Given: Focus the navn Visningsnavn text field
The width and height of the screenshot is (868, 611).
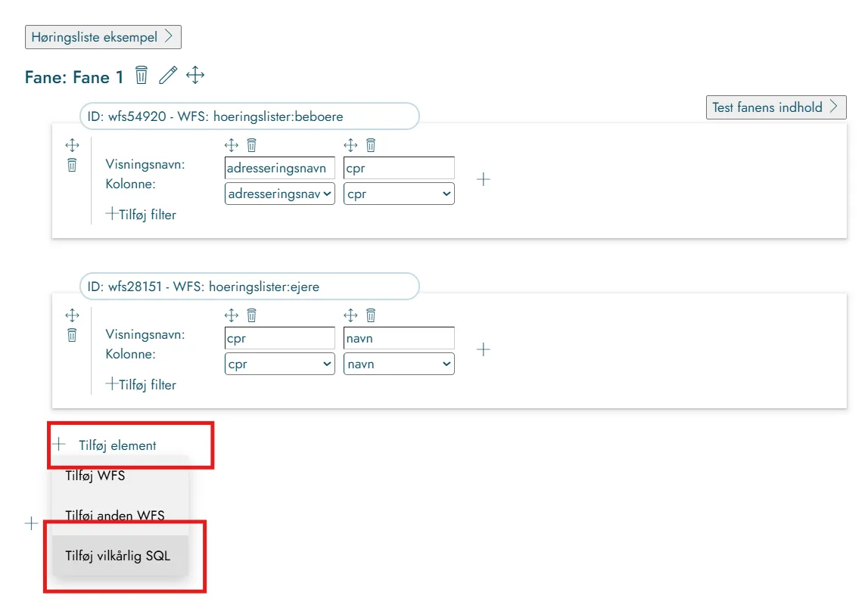Looking at the screenshot, I should pyautogui.click(x=399, y=339).
